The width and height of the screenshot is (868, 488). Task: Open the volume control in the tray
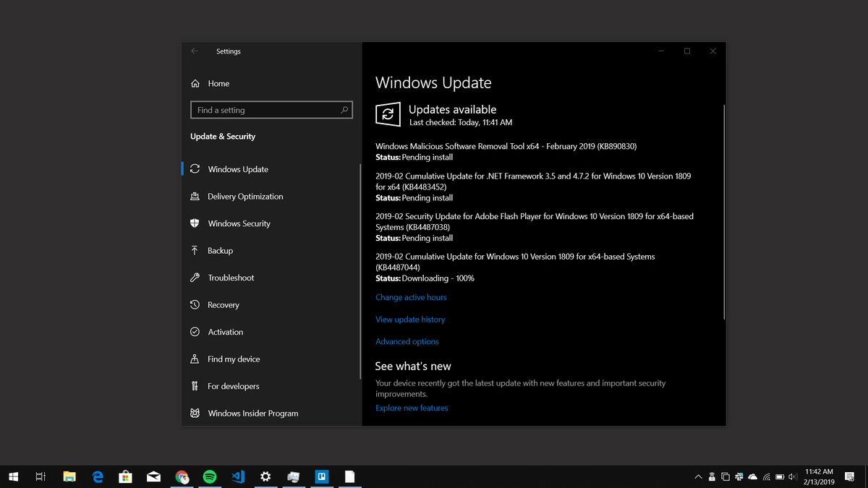[793, 477]
